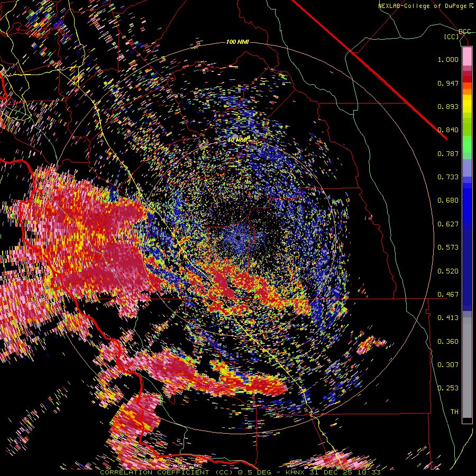Click the 50 NMI range ring label
Viewport: 476px width, 476px height.
(237, 140)
